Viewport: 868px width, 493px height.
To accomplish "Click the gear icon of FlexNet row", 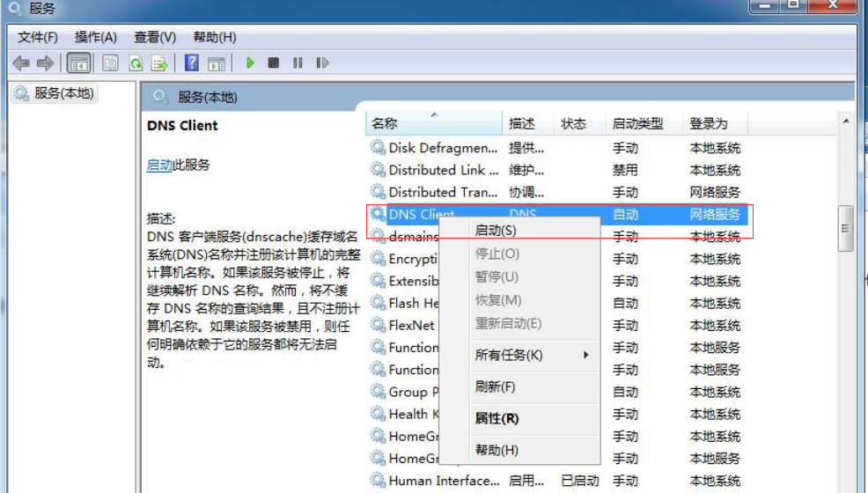I will coord(378,326).
